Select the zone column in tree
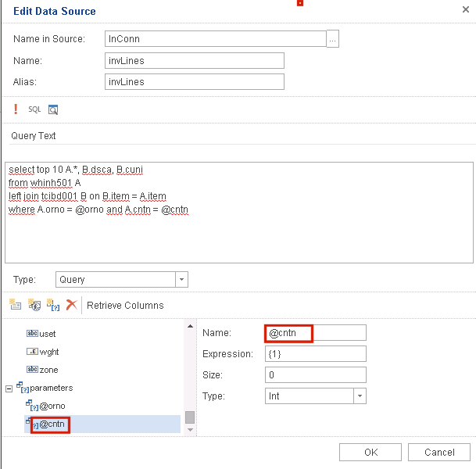476x469 pixels. pos(48,370)
